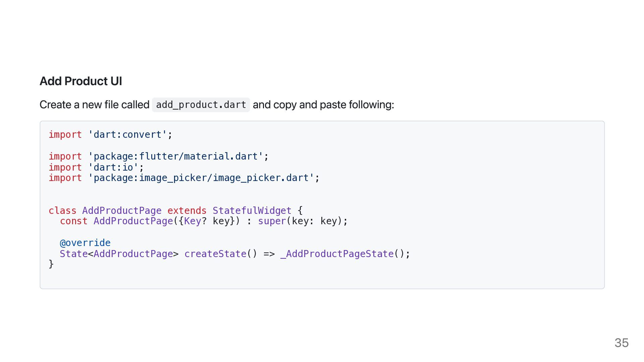This screenshot has width=644, height=362.
Task: Click the add_product.dart inline code label
Action: coord(201,105)
